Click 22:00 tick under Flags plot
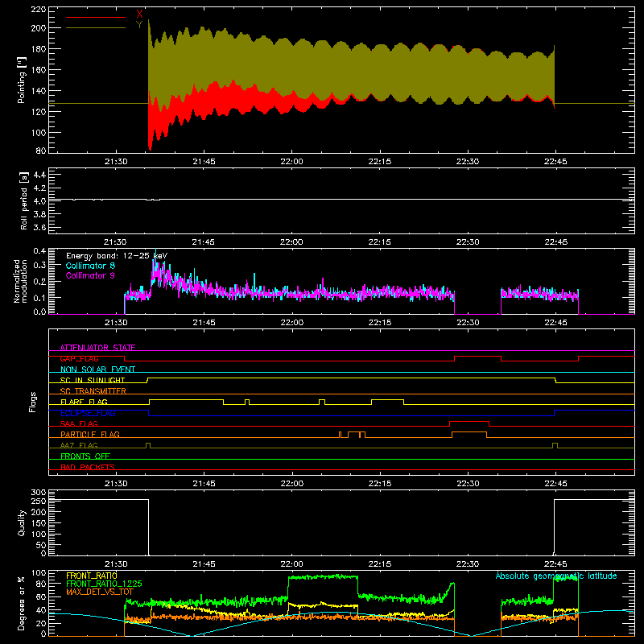The width and height of the screenshot is (644, 644). 291,484
